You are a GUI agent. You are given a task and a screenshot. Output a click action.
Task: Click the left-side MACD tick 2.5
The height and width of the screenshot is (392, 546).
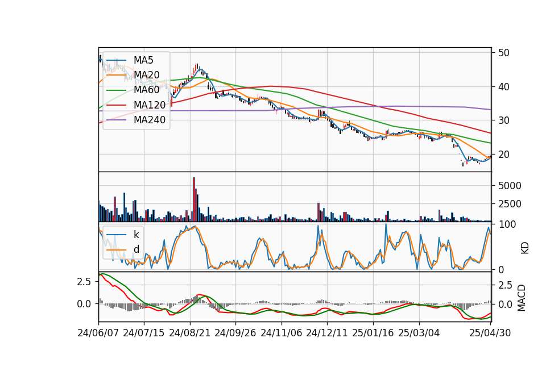84,281
